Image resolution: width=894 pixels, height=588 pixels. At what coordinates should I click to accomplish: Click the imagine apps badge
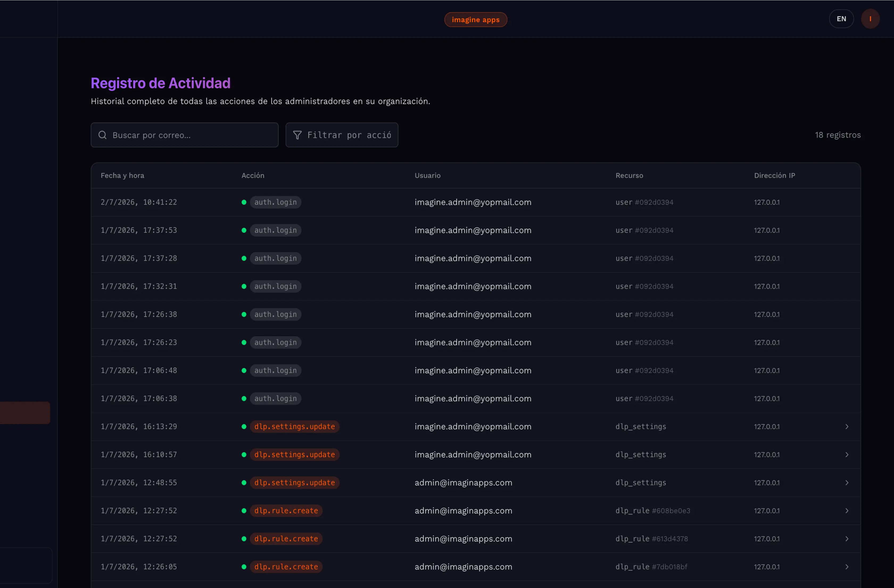pos(475,19)
